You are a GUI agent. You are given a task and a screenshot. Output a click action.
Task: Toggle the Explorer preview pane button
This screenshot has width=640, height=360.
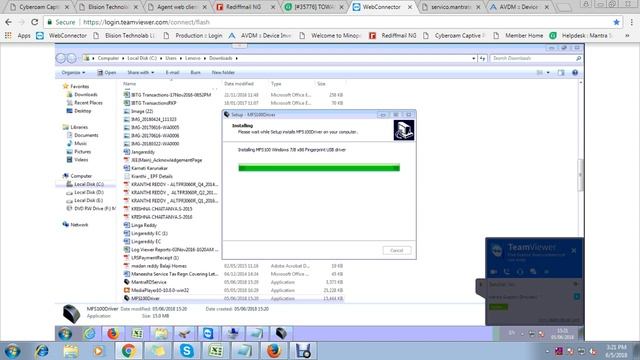click(561, 73)
